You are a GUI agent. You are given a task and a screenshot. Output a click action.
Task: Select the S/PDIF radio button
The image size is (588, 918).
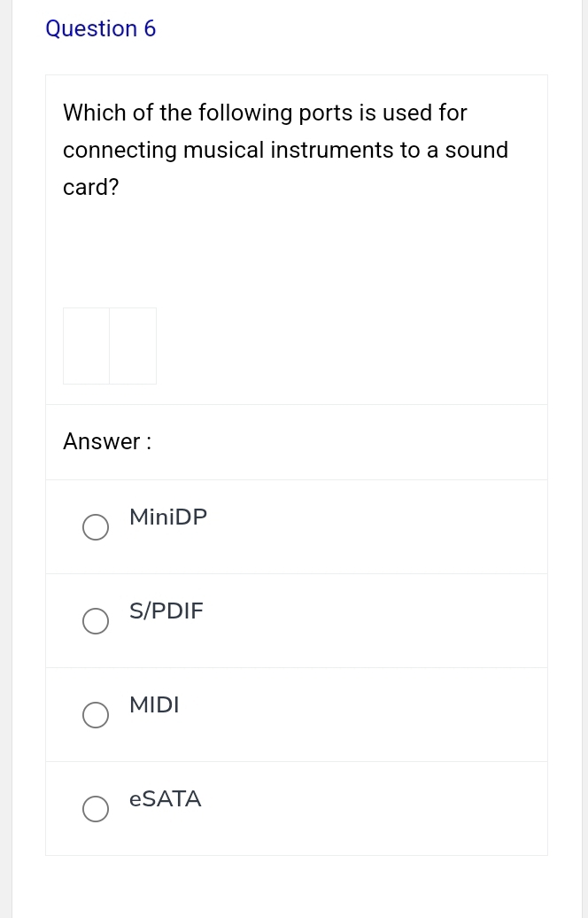[96, 621]
